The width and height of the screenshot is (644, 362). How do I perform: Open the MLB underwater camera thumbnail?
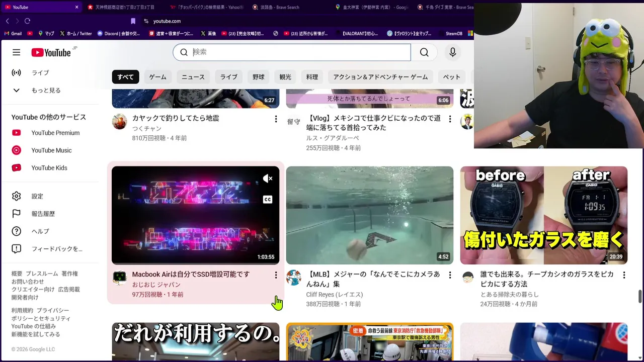(x=370, y=215)
